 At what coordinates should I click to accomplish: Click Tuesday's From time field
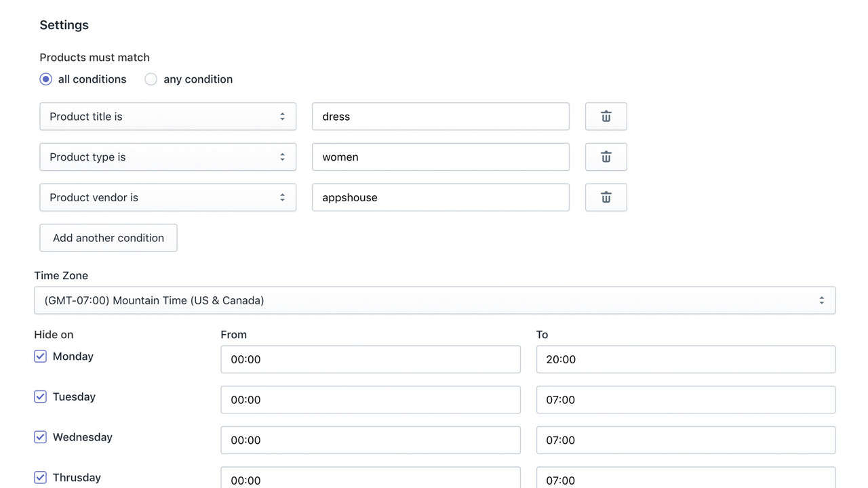(370, 400)
